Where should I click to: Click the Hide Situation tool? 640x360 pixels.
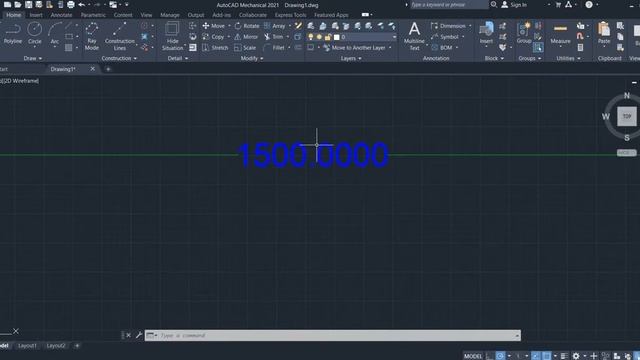coord(172,36)
